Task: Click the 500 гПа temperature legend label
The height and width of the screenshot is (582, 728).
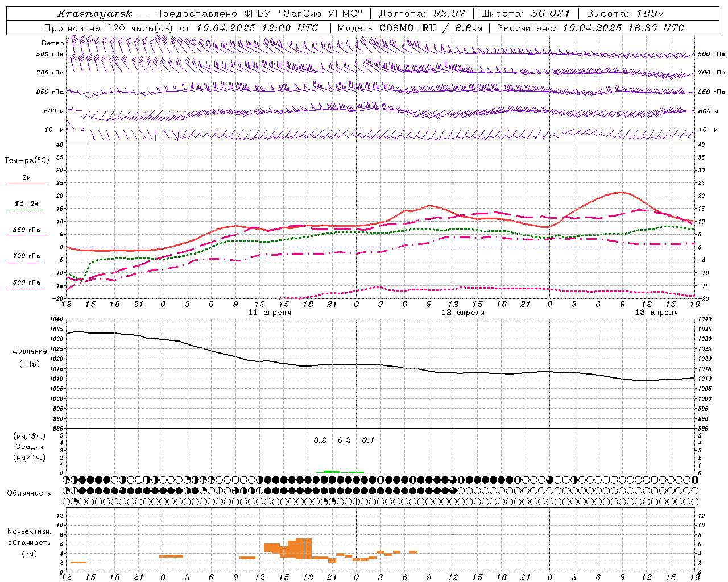Action: pyautogui.click(x=27, y=282)
